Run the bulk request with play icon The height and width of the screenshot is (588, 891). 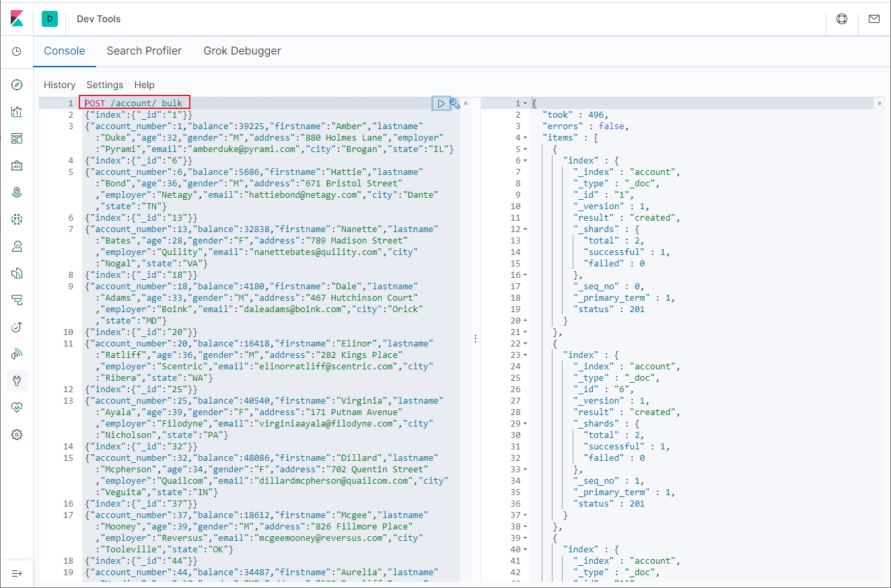pyautogui.click(x=441, y=103)
